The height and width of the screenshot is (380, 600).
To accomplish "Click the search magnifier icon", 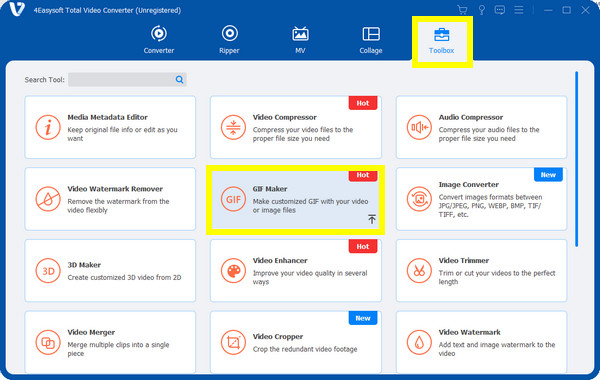I will [x=179, y=80].
